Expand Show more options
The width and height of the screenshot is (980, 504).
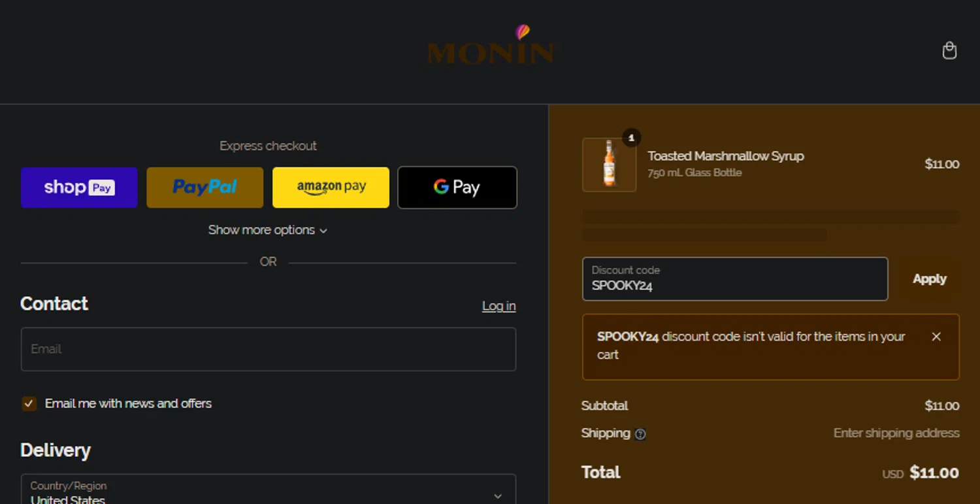coord(268,230)
